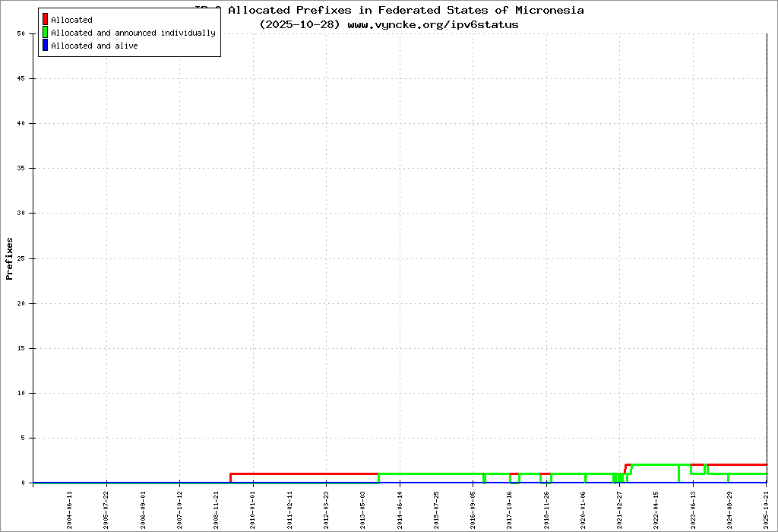Click the red Allocated legend swatch
778x532 pixels.
point(45,20)
